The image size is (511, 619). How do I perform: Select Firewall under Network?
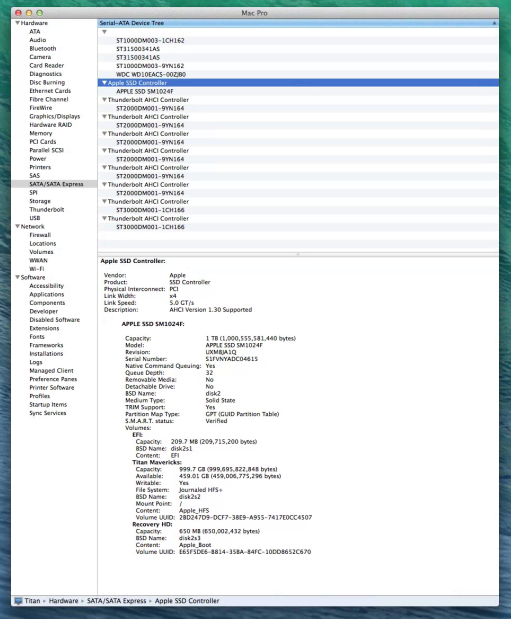40,235
